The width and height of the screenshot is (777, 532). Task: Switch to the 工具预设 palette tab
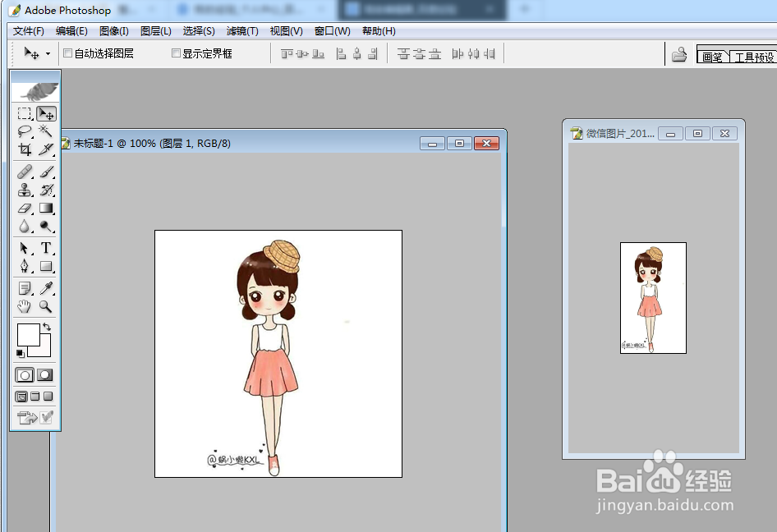pyautogui.click(x=753, y=57)
